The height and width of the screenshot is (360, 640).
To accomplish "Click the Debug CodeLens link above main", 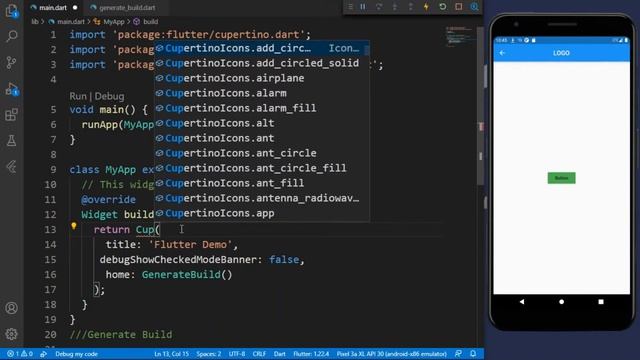I will click(109, 96).
